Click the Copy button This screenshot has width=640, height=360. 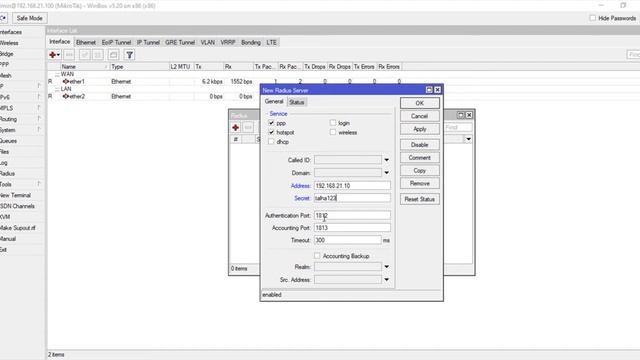420,171
